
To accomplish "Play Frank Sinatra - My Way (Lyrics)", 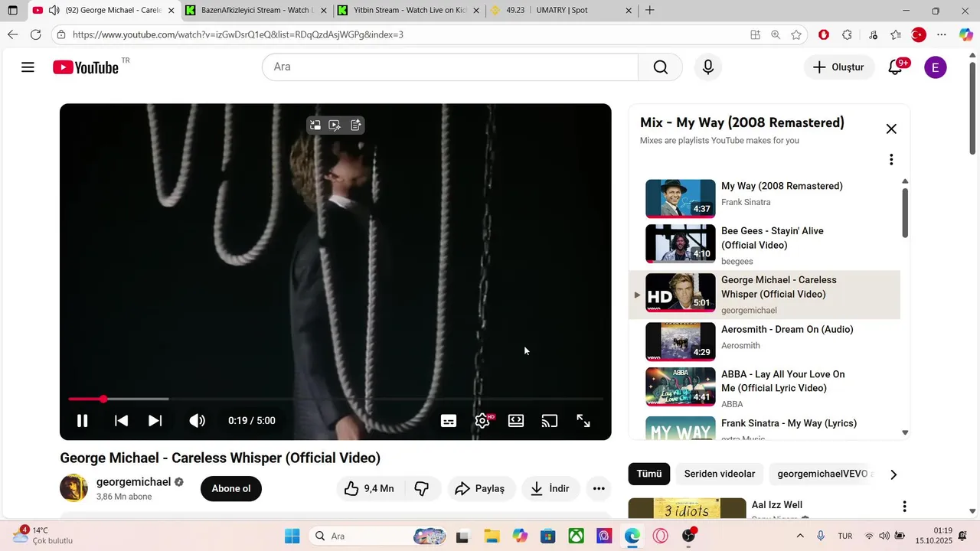I will pyautogui.click(x=764, y=428).
